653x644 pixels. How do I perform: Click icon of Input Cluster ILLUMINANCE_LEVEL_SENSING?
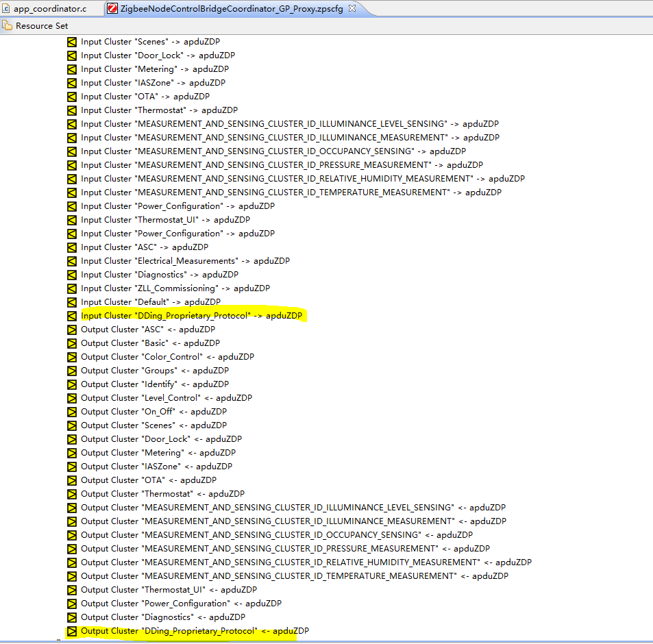click(x=72, y=124)
